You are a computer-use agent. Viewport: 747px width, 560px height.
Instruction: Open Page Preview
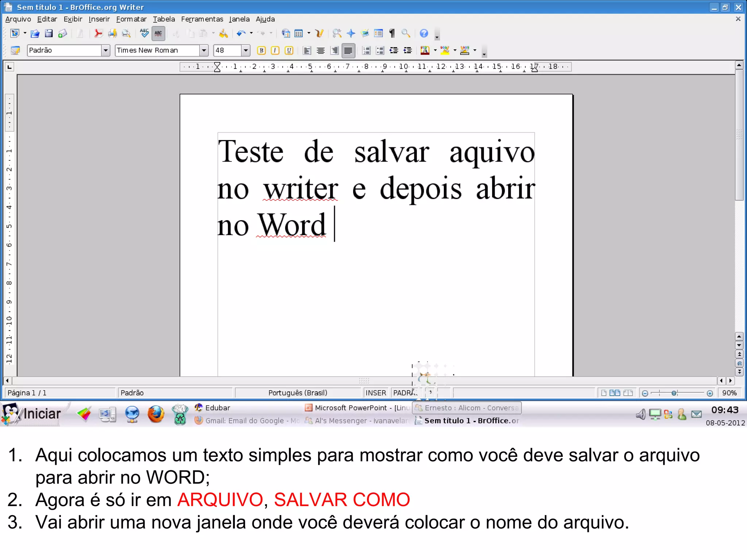126,34
